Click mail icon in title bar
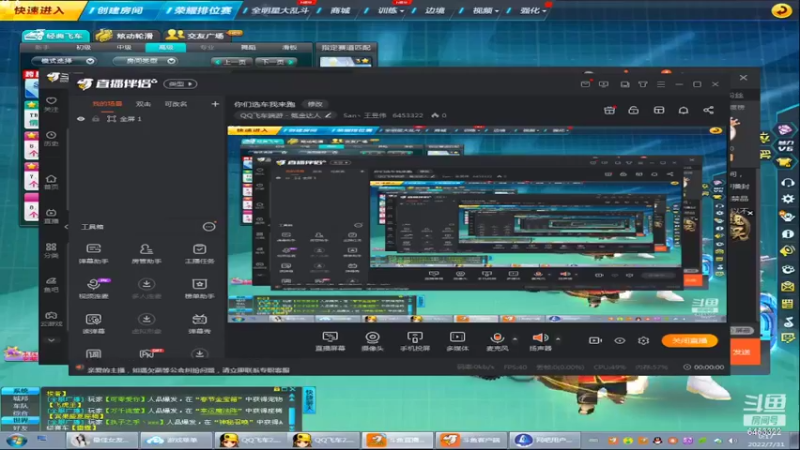Screen dimensions: 800x450 point(585,84)
